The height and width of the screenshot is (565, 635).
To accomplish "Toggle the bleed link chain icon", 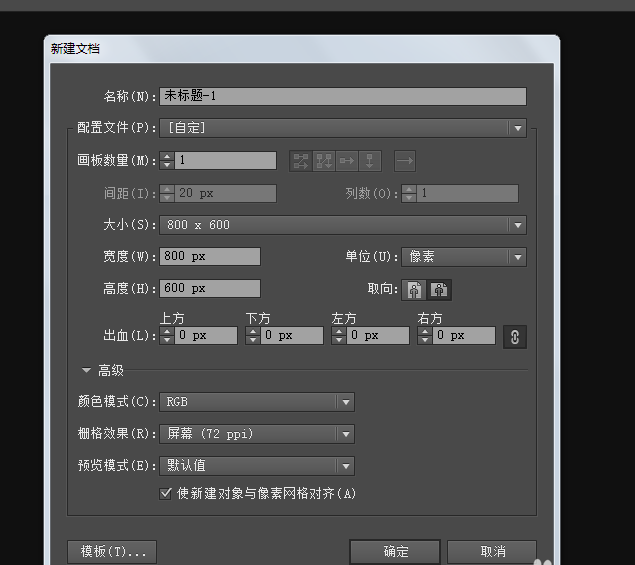I will (515, 337).
